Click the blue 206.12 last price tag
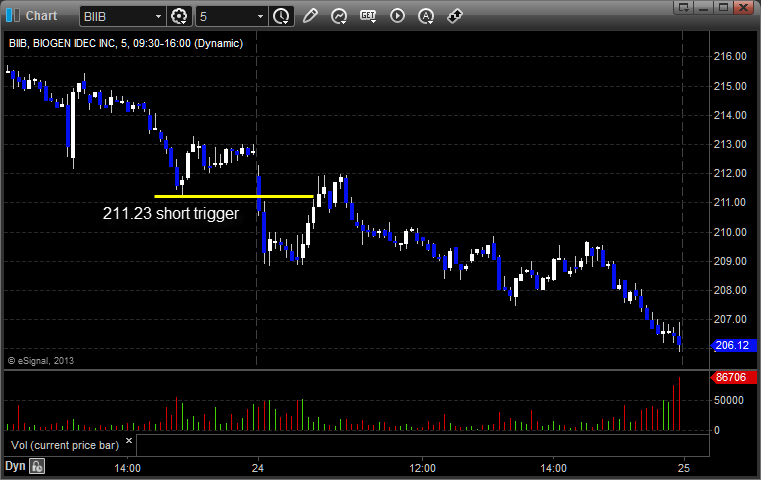Image resolution: width=761 pixels, height=480 pixels. click(734, 346)
